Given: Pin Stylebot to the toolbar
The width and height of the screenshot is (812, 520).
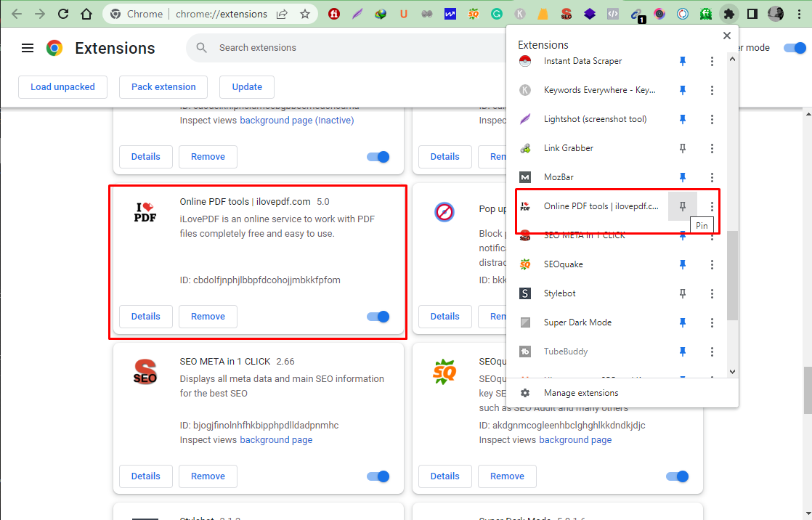Looking at the screenshot, I should [x=683, y=293].
